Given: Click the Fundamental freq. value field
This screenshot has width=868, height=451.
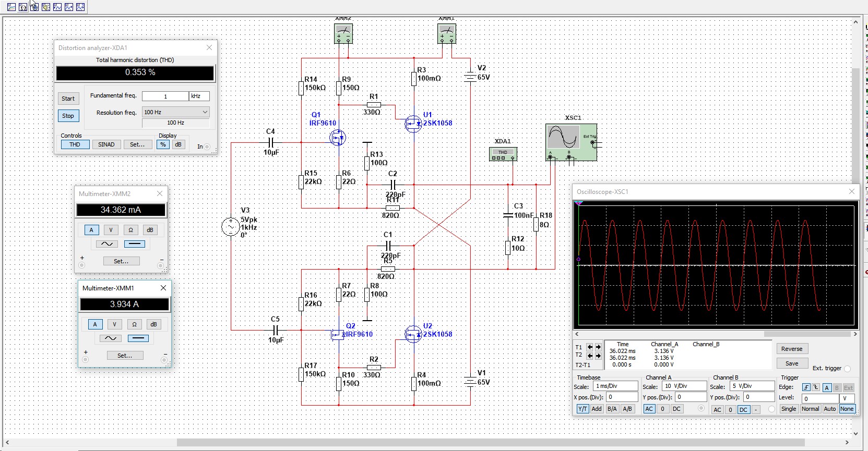Looking at the screenshot, I should [x=165, y=96].
